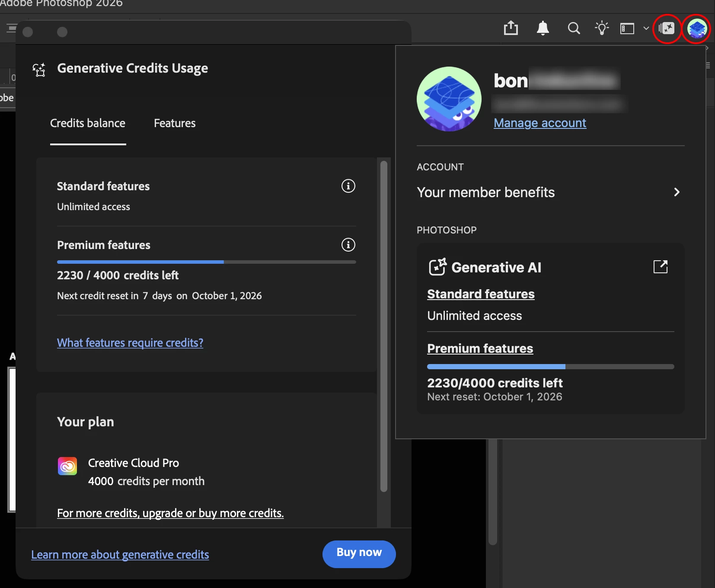The height and width of the screenshot is (588, 715).
Task: Expand the workspace dropdown arrow
Action: pyautogui.click(x=646, y=29)
